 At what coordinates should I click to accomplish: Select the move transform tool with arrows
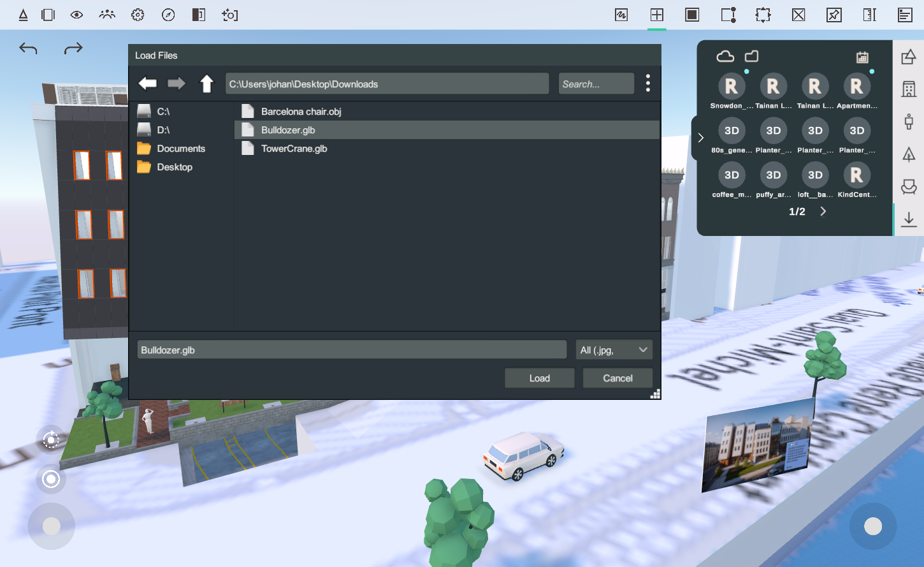click(x=763, y=15)
